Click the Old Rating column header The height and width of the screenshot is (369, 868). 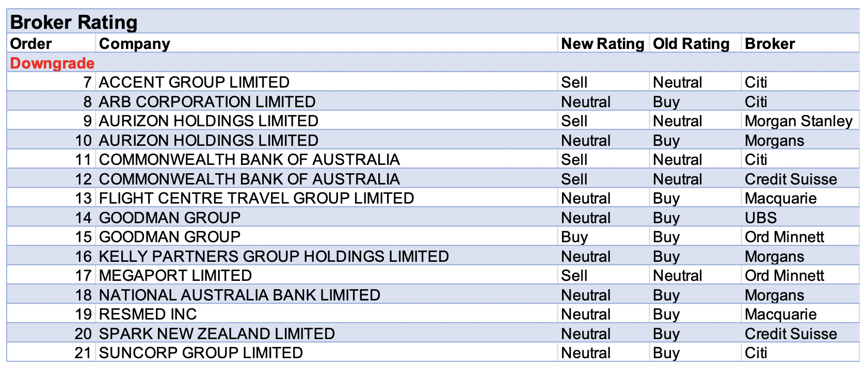tap(691, 44)
